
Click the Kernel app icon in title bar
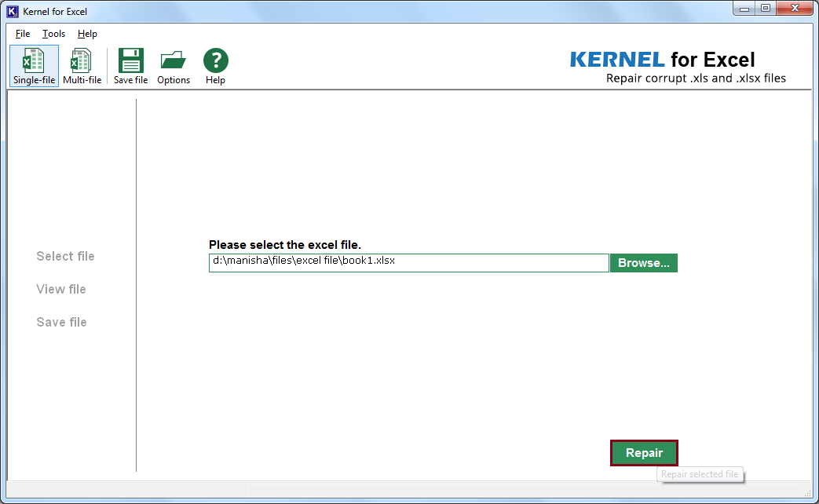pyautogui.click(x=13, y=11)
